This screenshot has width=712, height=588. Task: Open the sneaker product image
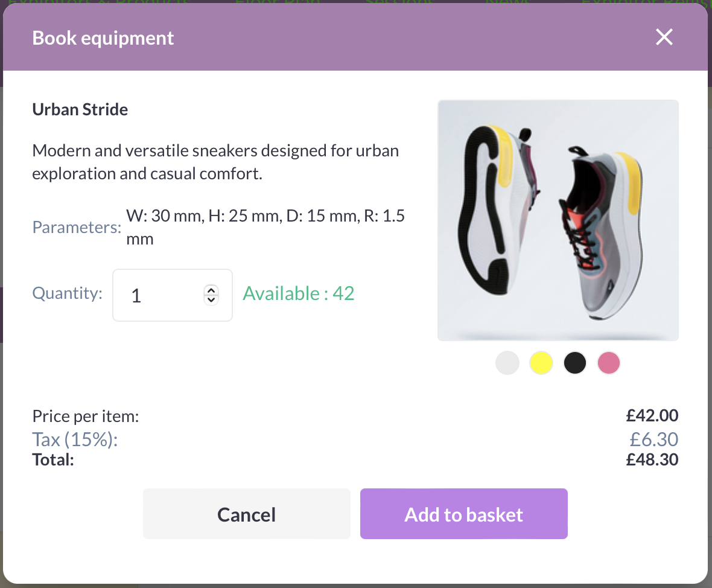[x=558, y=220]
